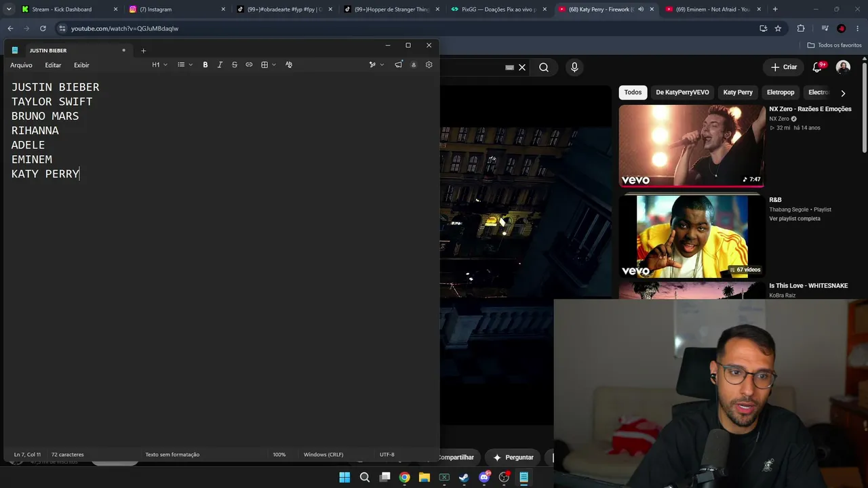Image resolution: width=868 pixels, height=488 pixels.
Task: Open the R&B playlist thumbnail
Action: 692,237
